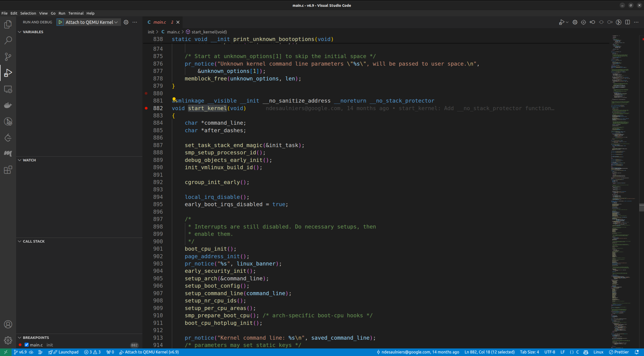Click the git blame author in status bar
This screenshot has height=356, width=644.
tap(418, 352)
